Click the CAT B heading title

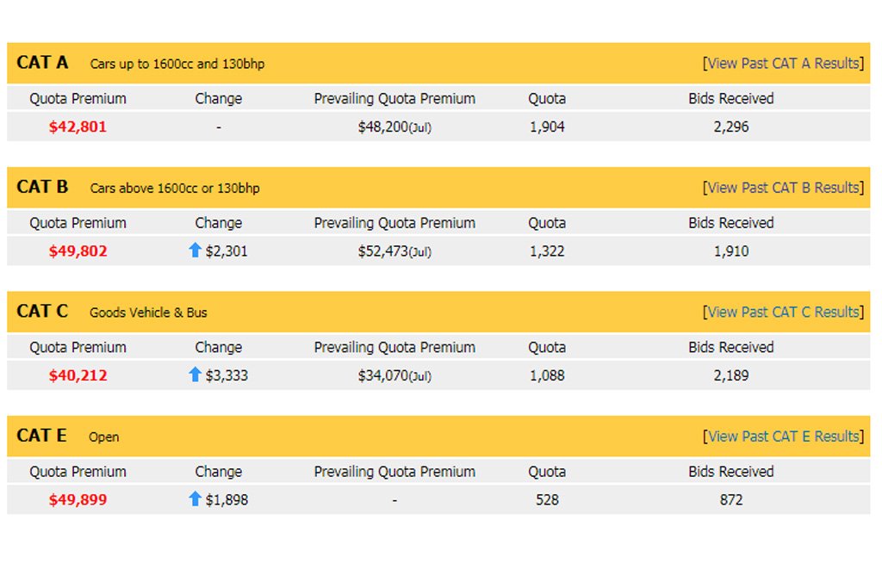pos(42,187)
